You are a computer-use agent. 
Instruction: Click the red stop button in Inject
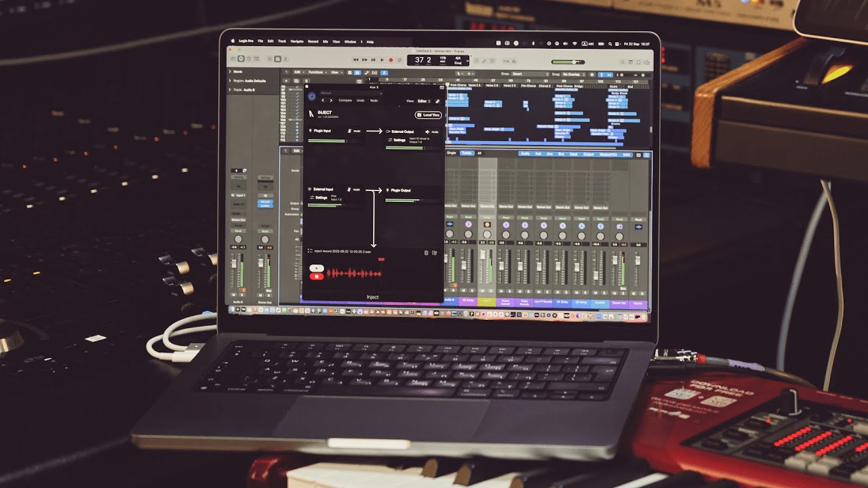(x=317, y=277)
